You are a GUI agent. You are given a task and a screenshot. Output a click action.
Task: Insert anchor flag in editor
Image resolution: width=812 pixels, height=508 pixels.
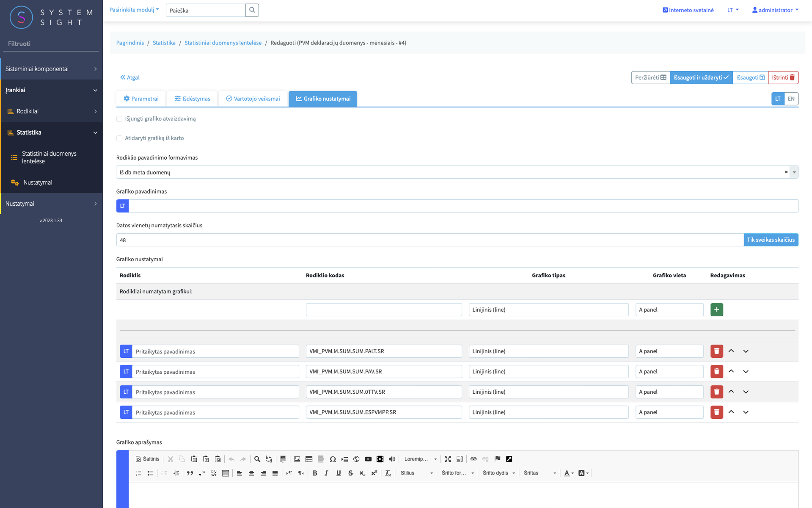pos(497,459)
